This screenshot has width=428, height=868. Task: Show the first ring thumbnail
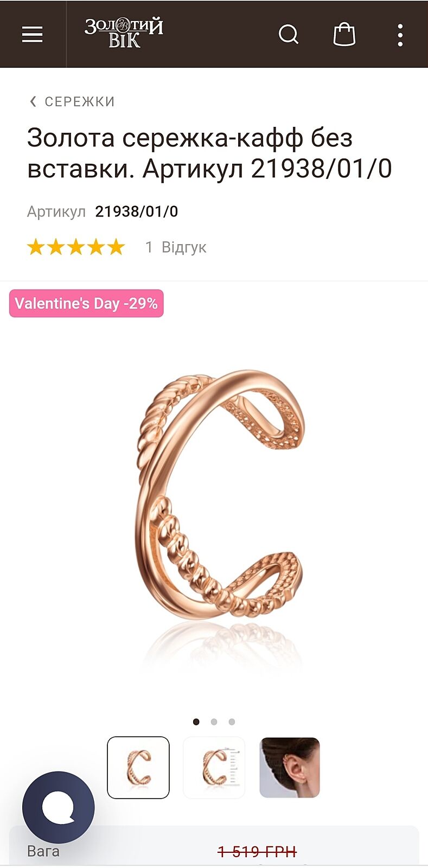click(x=138, y=767)
